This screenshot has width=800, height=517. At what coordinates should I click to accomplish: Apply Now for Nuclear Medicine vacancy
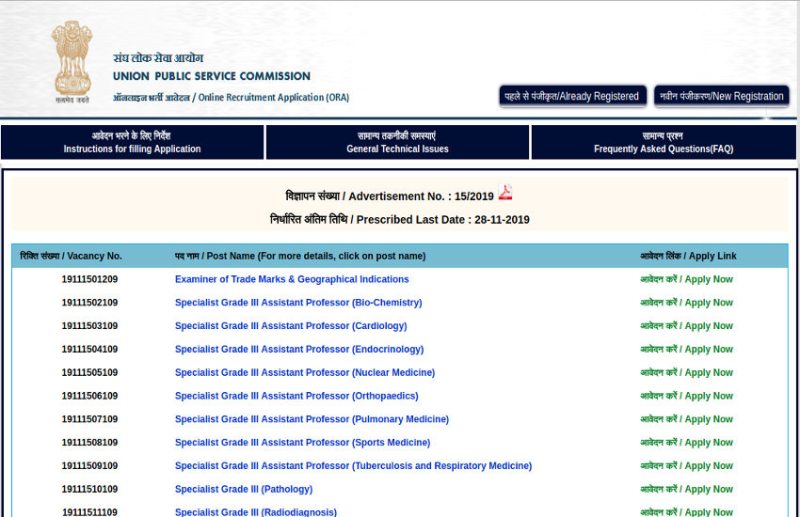coord(687,373)
